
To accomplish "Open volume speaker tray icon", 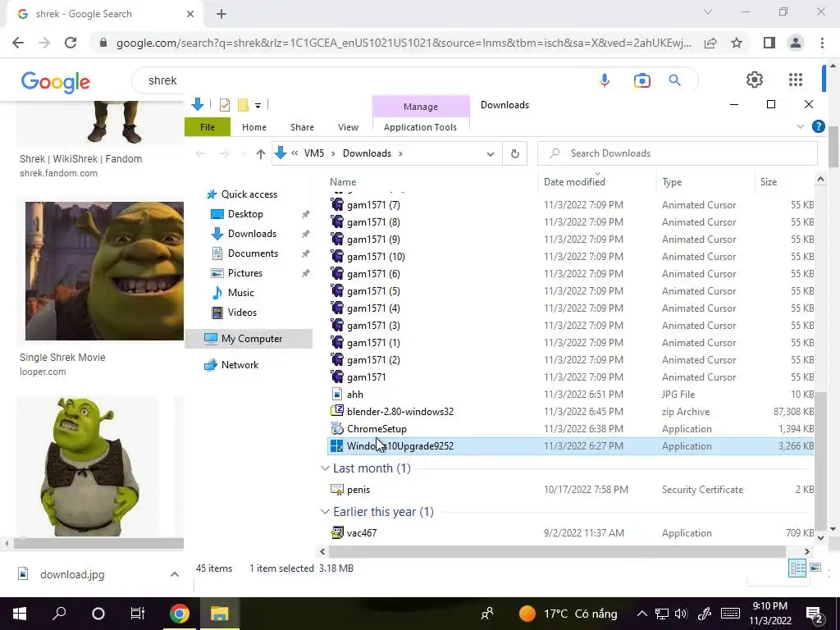I will coord(681,614).
